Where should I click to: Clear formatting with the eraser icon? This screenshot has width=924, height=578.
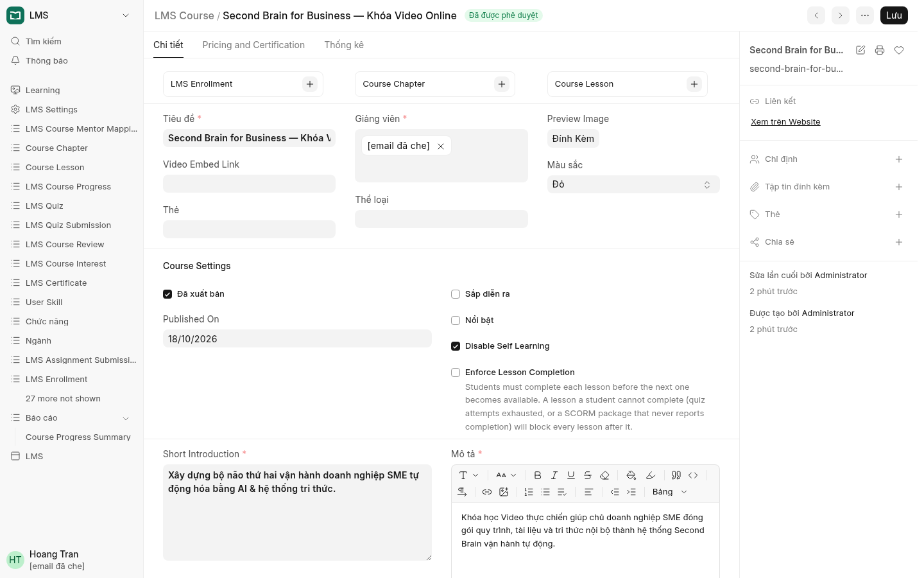[x=604, y=475]
